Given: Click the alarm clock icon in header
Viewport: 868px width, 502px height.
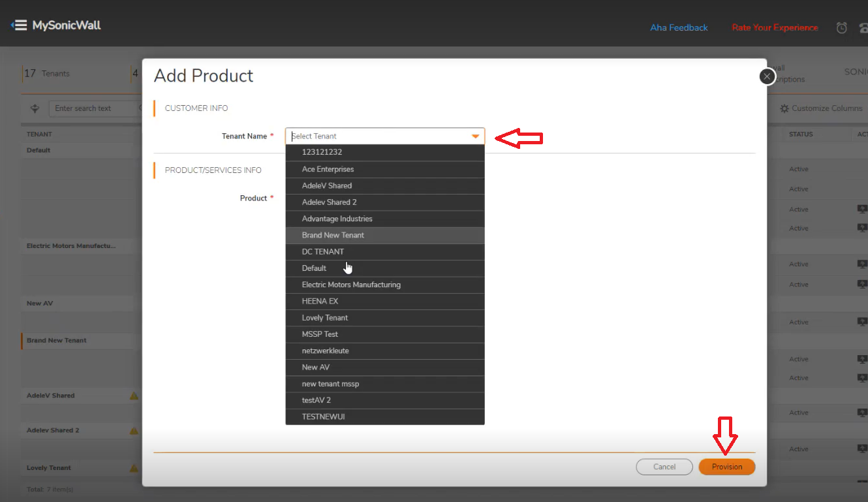Looking at the screenshot, I should point(841,27).
